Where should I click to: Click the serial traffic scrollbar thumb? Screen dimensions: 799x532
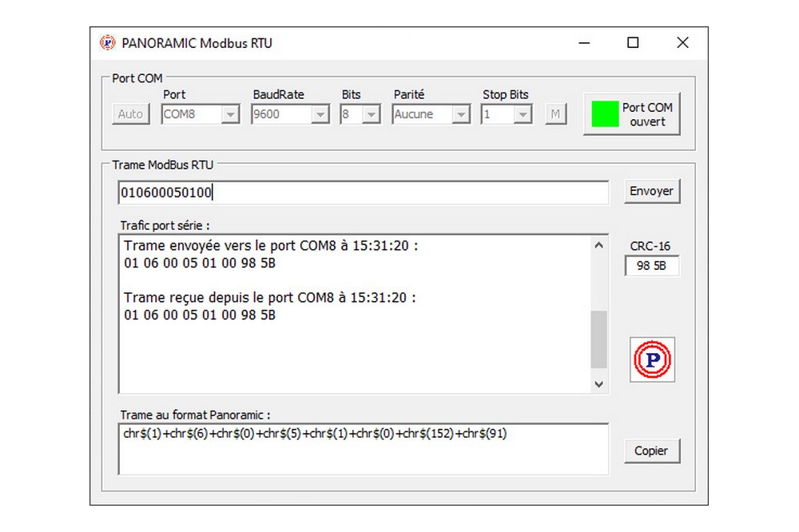(x=598, y=339)
